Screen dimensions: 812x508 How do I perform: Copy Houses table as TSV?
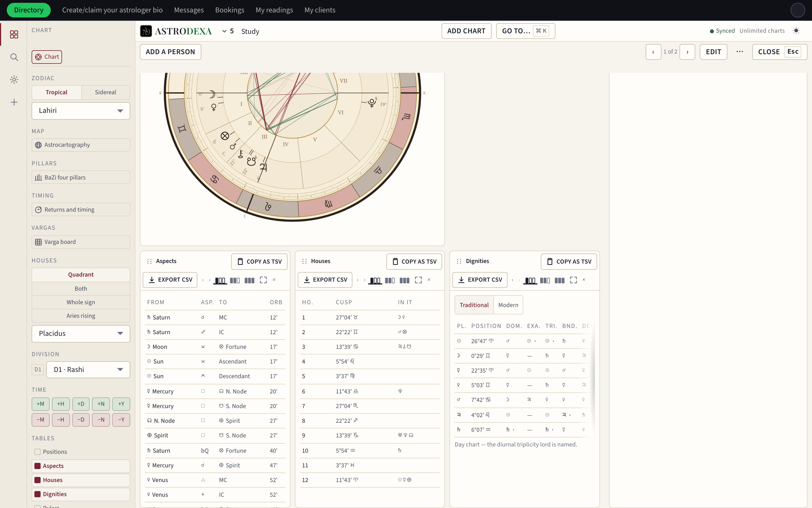coord(414,261)
